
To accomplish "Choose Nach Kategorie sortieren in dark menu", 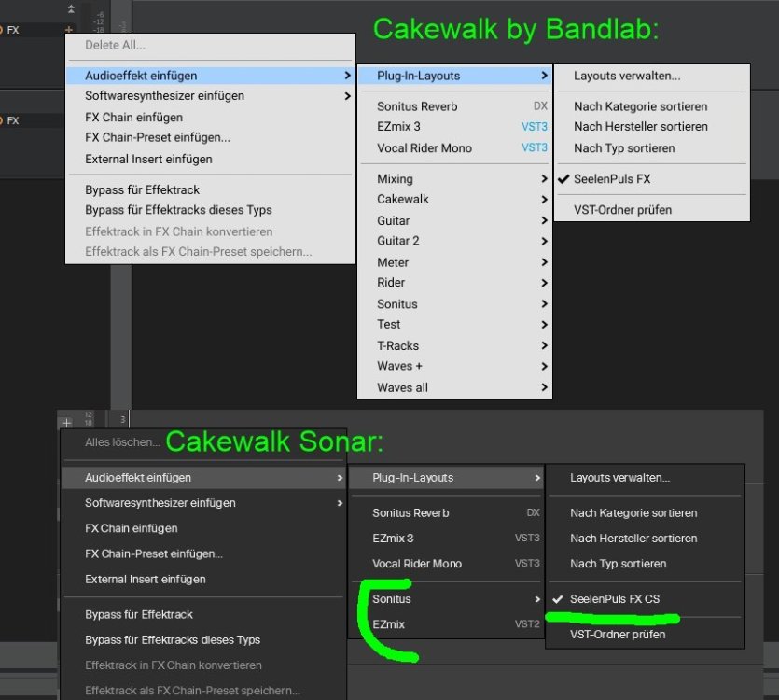I will 645,513.
